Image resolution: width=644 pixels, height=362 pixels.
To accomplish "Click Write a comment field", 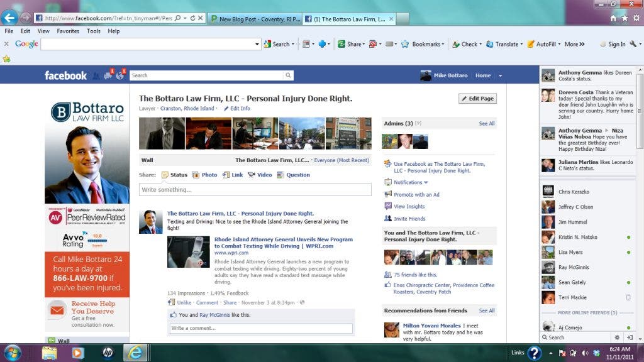I will pos(261,328).
